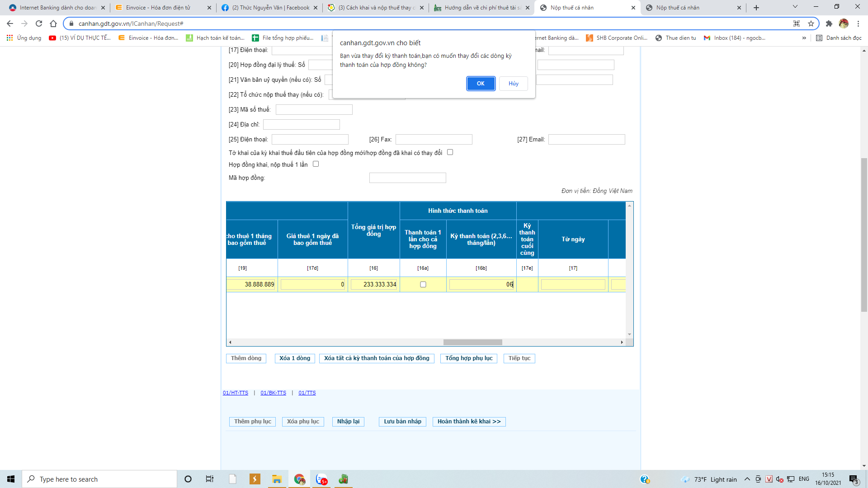Expand the hidden bookmarks overflow chevron
The width and height of the screenshot is (868, 488).
(804, 38)
